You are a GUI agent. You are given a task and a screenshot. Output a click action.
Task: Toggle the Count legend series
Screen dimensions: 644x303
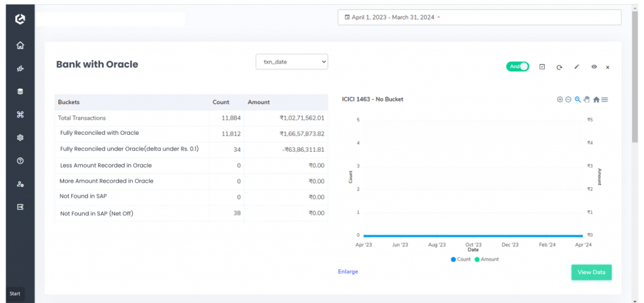pyautogui.click(x=460, y=260)
